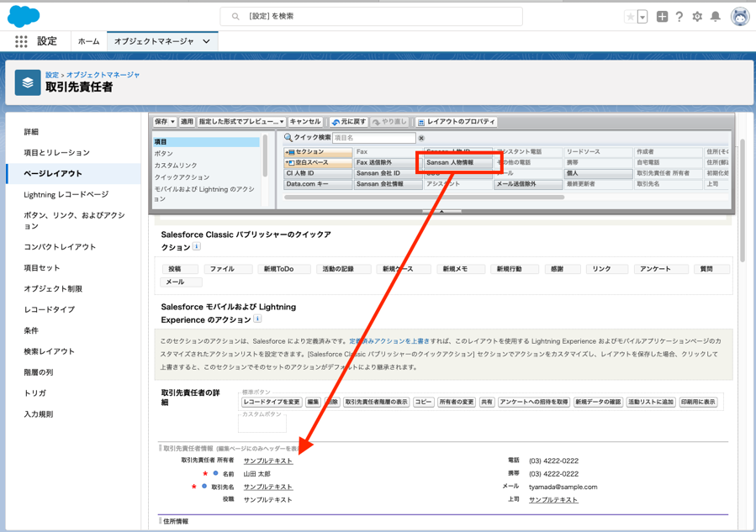
Task: Click the blue dot icon beside 名前
Action: point(215,473)
